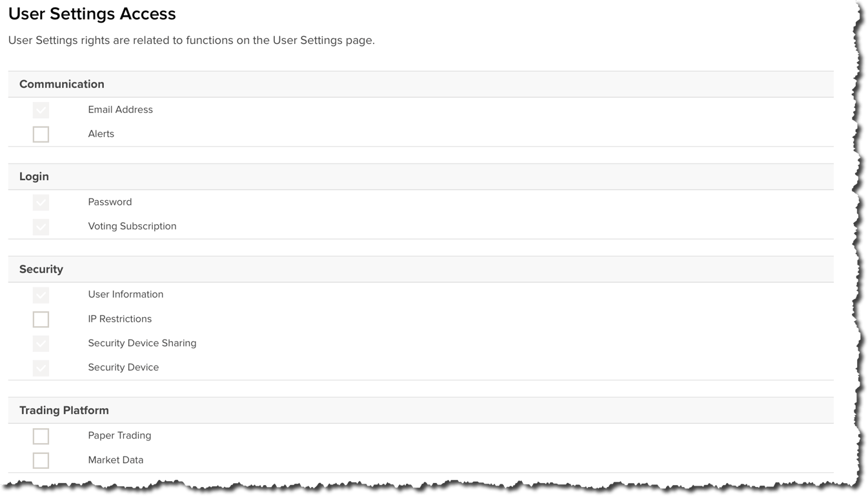Enable the Market Data checkbox
Screen dimensions: 868x496
41,460
